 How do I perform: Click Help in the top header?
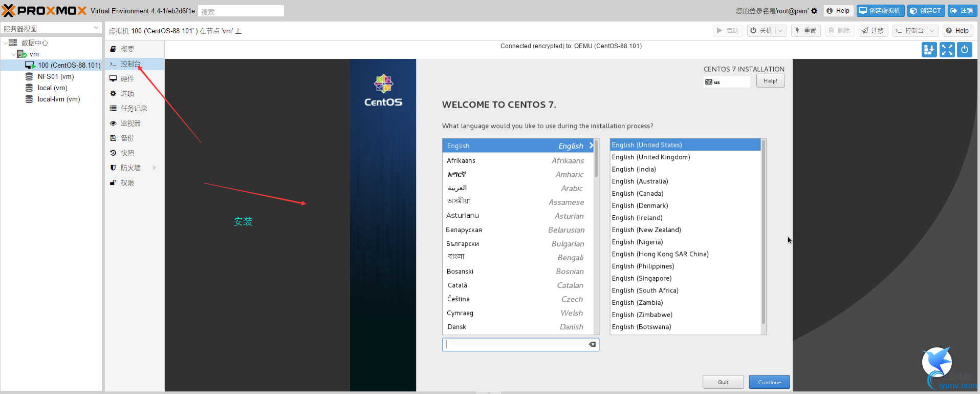click(x=838, y=11)
